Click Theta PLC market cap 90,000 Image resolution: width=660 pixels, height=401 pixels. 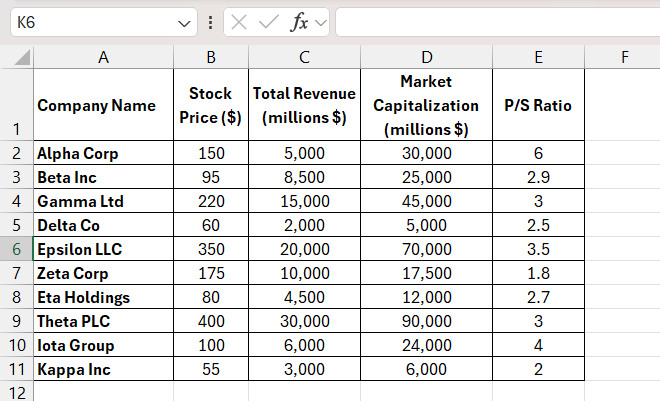426,321
